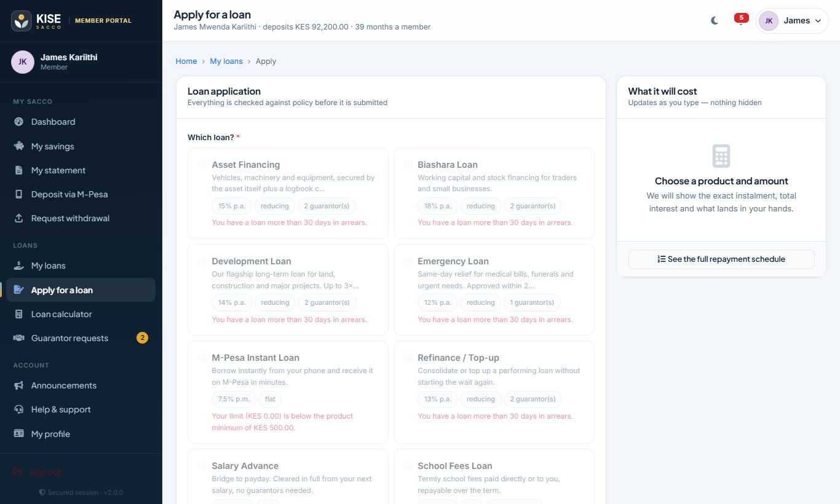
Task: Select the M-Pesa Instant Loan radio button
Action: [x=202, y=358]
